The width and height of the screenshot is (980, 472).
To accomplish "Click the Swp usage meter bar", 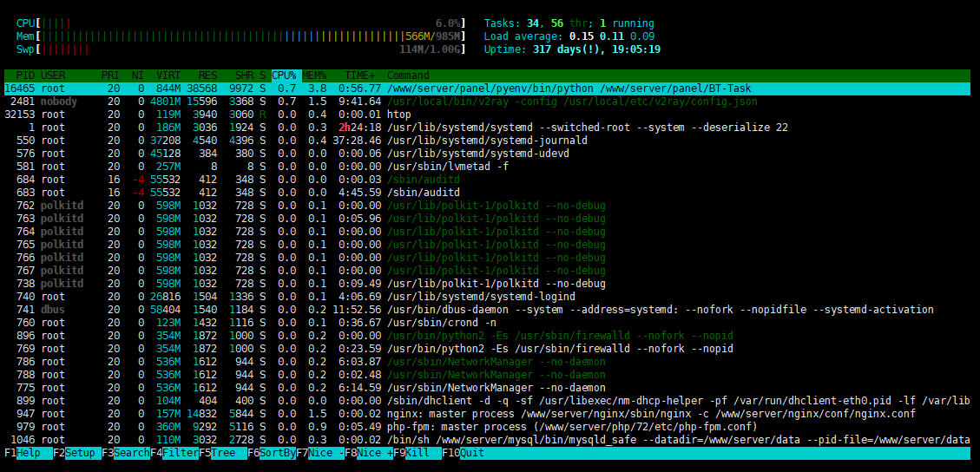I will [241, 49].
